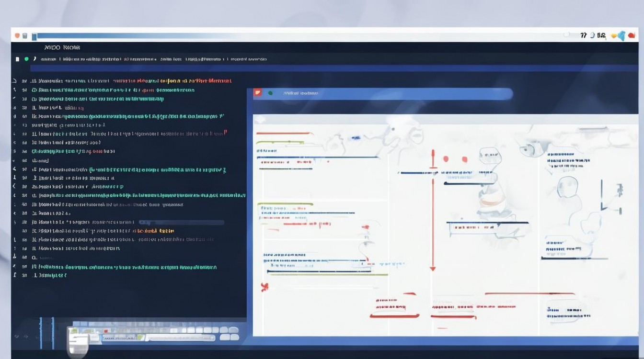Screen dimensions: 644x359
Task: Collapse the chevron beside the second code line
Action: (x=14, y=90)
